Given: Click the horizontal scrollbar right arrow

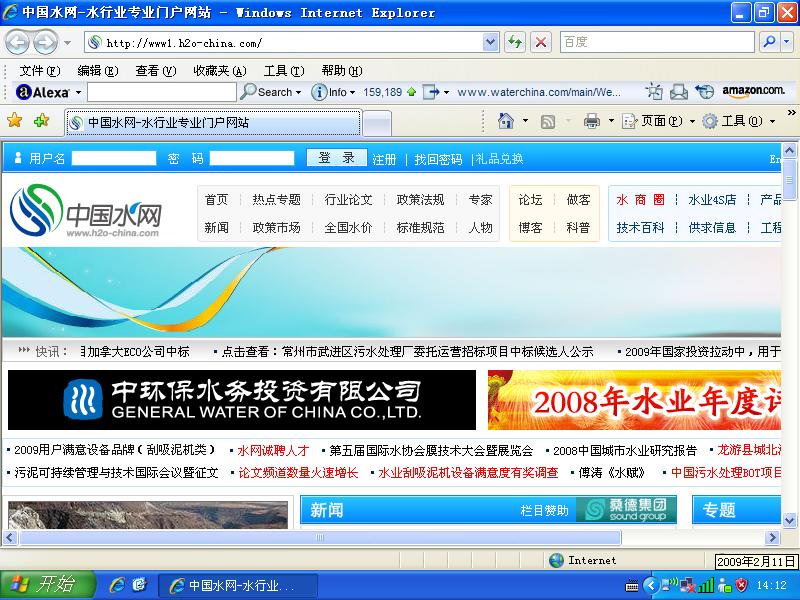Looking at the screenshot, I should [772, 537].
